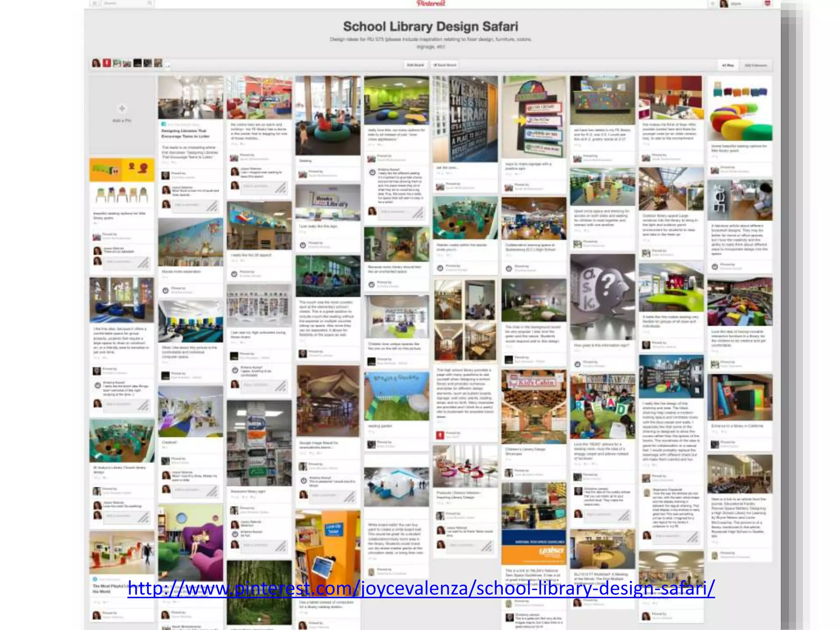840x630 pixels.
Task: Click the user profile avatar in header
Action: pos(724,4)
